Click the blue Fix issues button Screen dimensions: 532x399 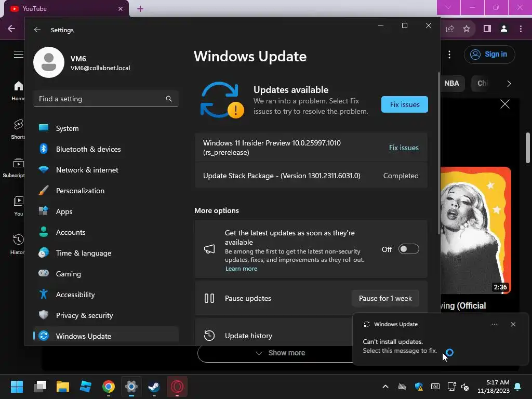coord(404,104)
